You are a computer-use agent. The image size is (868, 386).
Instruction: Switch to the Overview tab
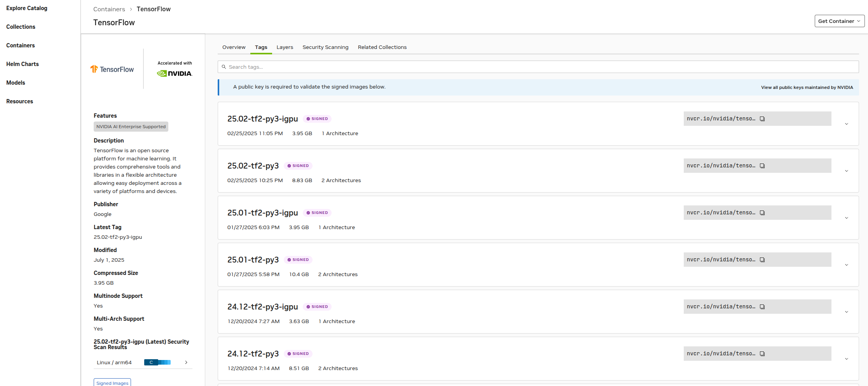click(x=234, y=47)
